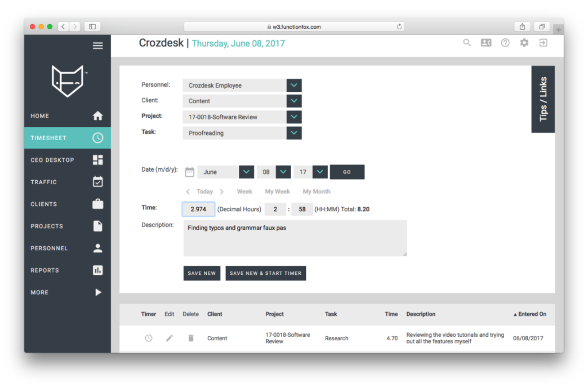The image size is (588, 392).
Task: Expand the More menu
Action: coord(67,292)
